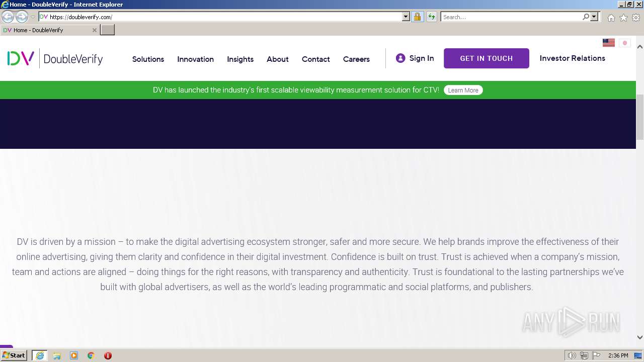The image size is (644, 362).
Task: Select the Japan flag language icon
Action: (x=625, y=43)
